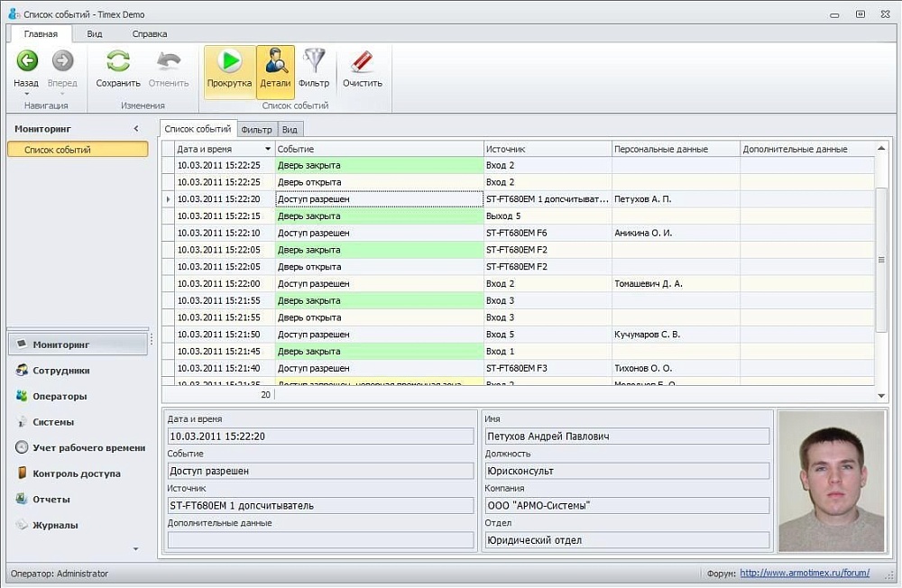Open the armotimex.ru forum link
Viewport: 902px width, 588px height.
tap(805, 573)
